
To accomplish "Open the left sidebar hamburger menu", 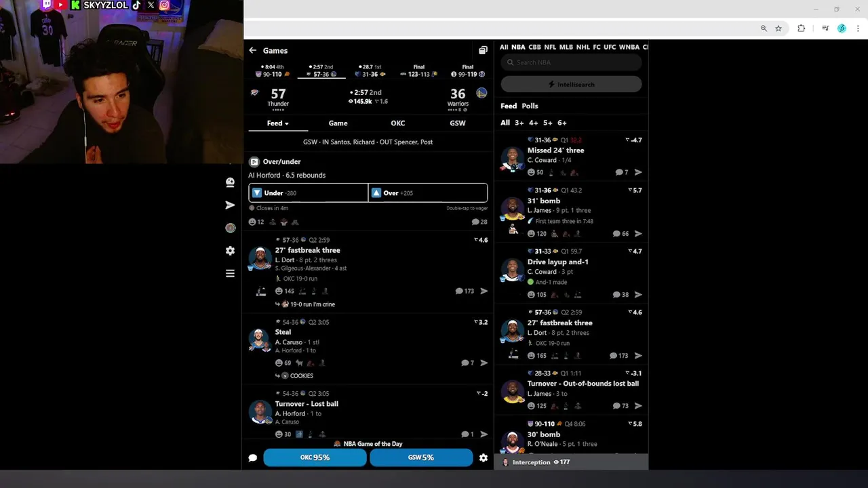I will (230, 273).
